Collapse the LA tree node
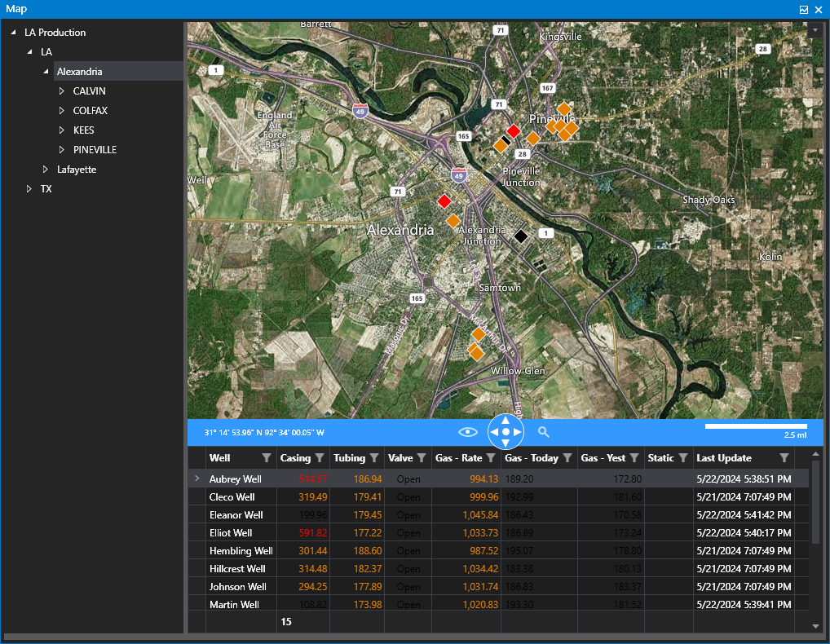 coord(29,52)
